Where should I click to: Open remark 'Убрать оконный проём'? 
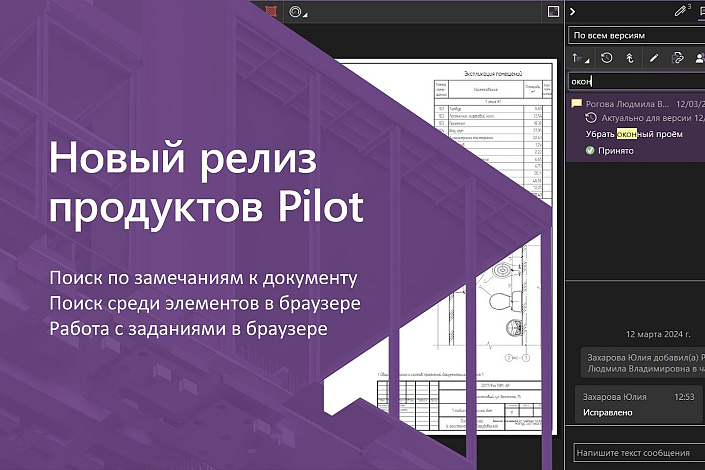[635, 134]
